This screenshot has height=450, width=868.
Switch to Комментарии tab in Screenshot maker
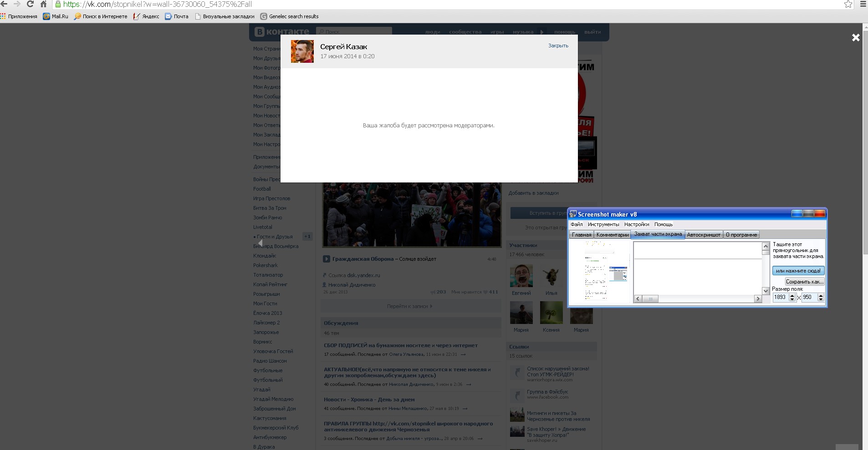point(613,235)
